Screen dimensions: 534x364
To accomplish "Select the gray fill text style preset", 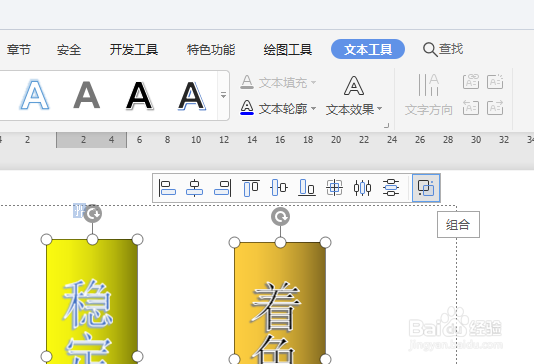I will [x=87, y=95].
